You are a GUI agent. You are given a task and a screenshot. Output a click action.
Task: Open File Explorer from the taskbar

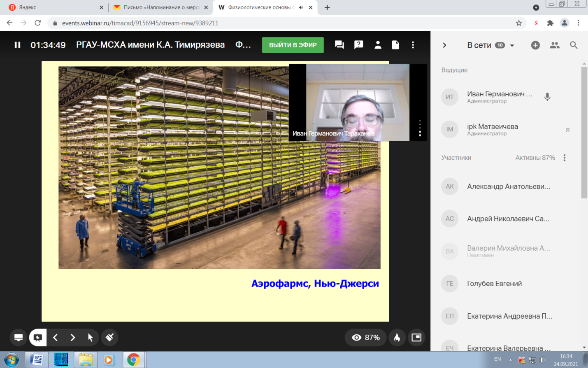click(x=86, y=360)
